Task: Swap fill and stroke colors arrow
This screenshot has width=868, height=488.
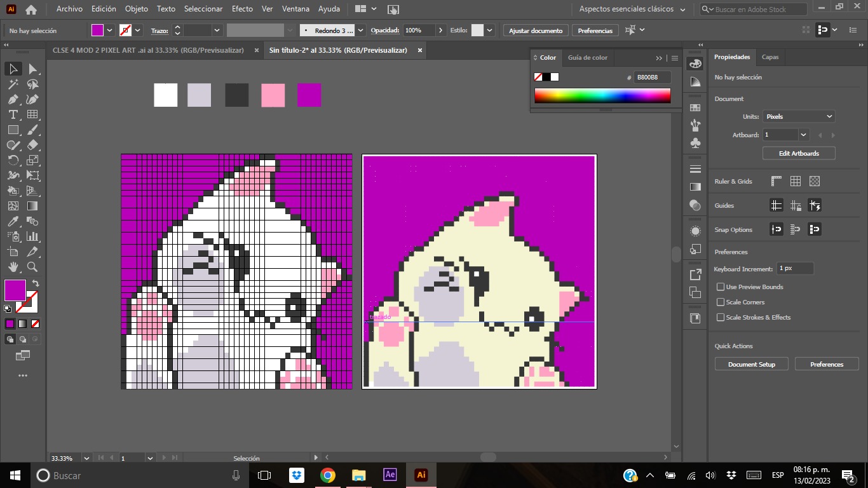Action: 36,283
